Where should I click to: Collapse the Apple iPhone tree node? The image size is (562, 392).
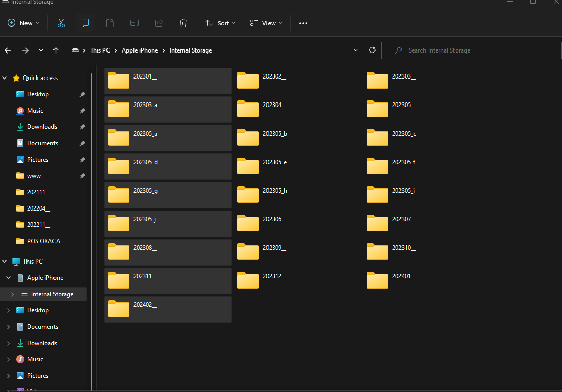click(x=8, y=278)
